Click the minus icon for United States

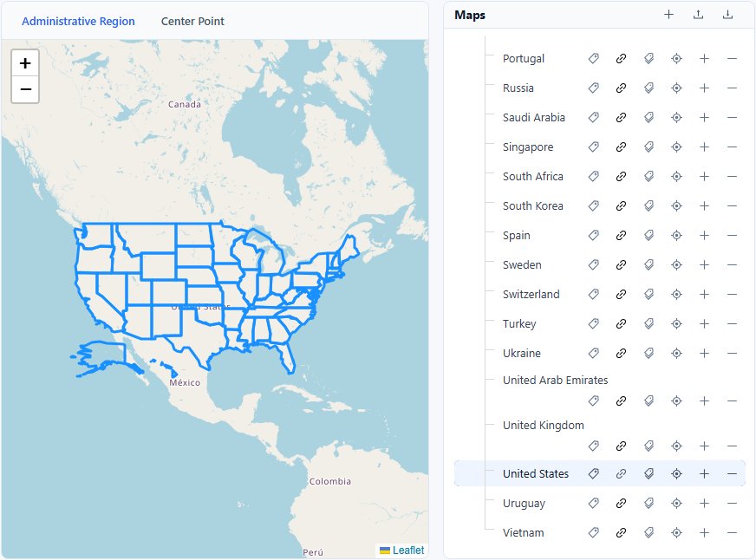click(x=732, y=473)
